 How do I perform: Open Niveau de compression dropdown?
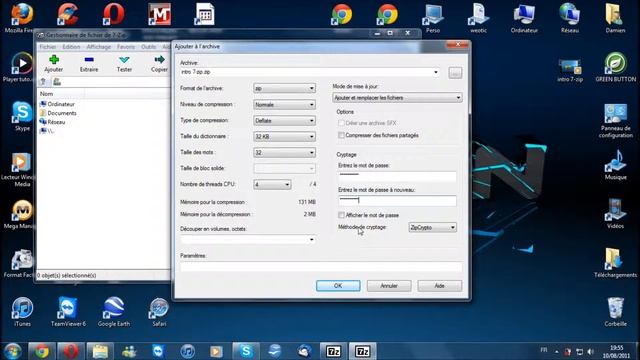(284, 105)
